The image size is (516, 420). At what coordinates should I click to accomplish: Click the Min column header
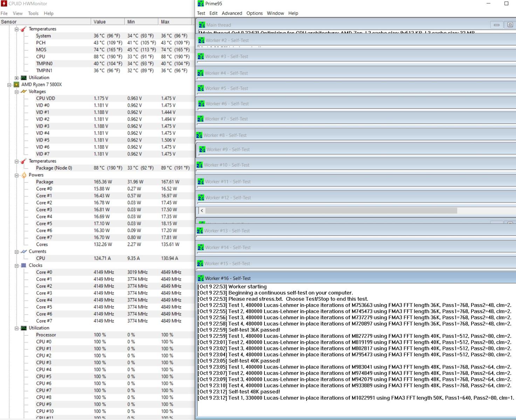point(141,22)
